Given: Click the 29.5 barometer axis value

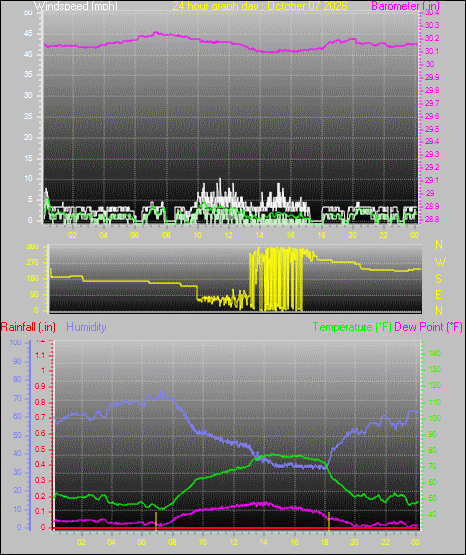Looking at the screenshot, I should tap(432, 129).
